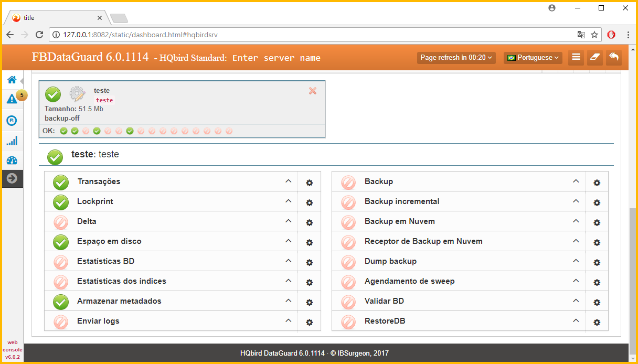Go back with browser back arrow
This screenshot has width=638, height=364.
(x=10, y=35)
